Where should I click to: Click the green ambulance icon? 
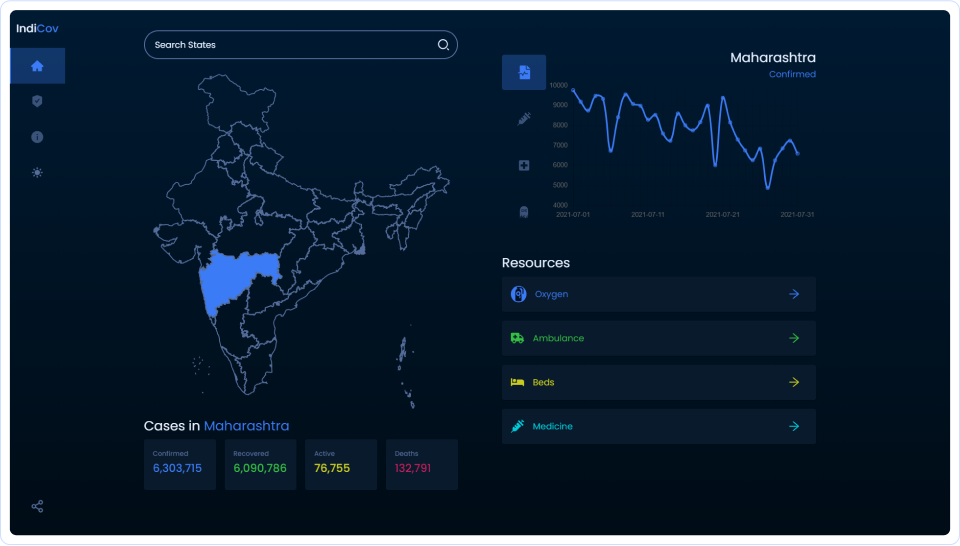click(517, 338)
